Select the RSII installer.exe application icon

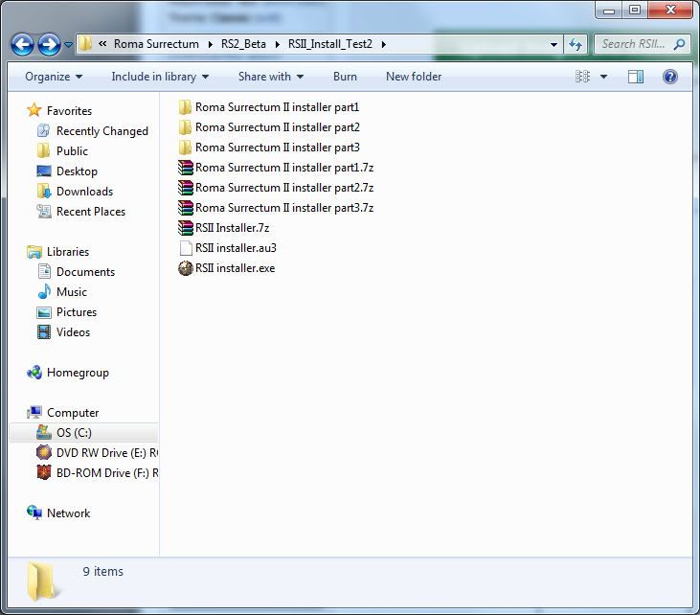point(186,268)
